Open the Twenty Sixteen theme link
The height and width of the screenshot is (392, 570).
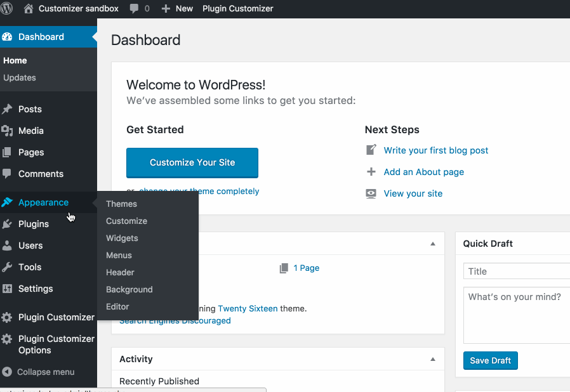(x=248, y=308)
